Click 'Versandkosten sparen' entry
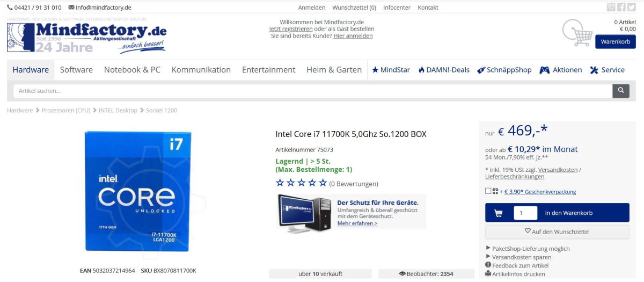The image size is (644, 282). pyautogui.click(x=522, y=257)
